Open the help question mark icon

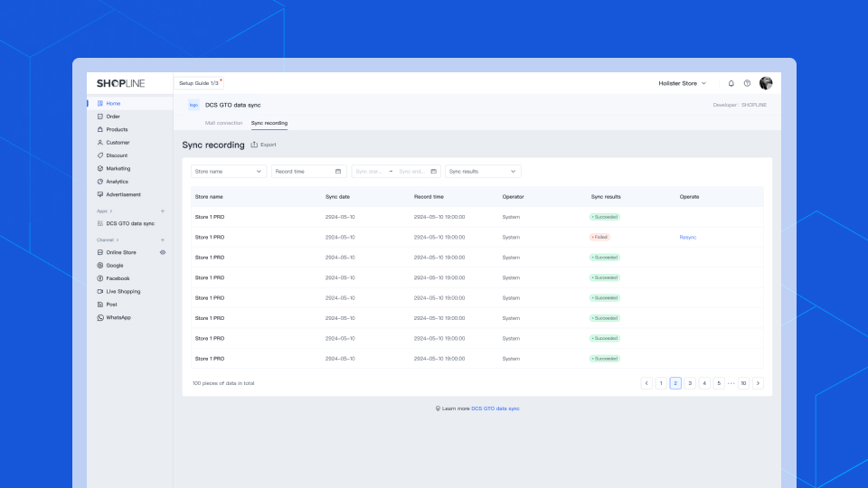[747, 83]
